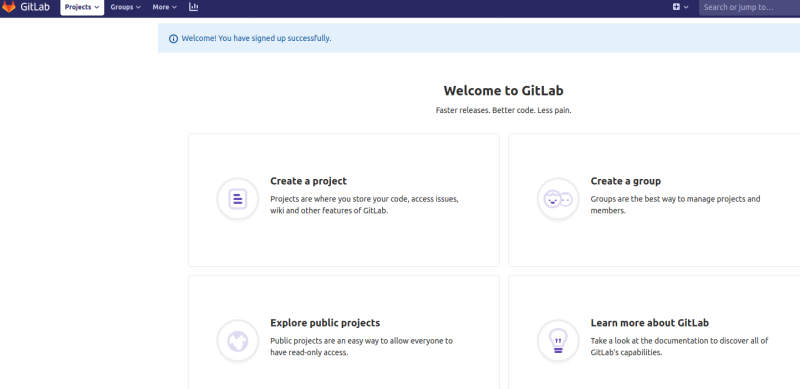Image resolution: width=800 pixels, height=389 pixels.
Task: Click the description under Create a project
Action: pyautogui.click(x=364, y=205)
